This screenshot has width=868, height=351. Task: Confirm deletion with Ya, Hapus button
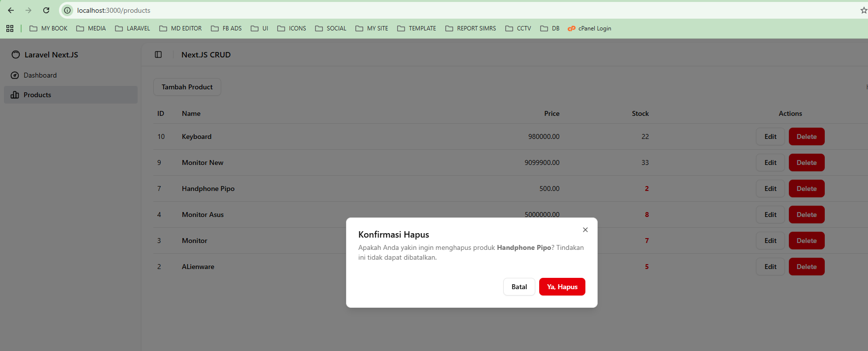pos(562,287)
